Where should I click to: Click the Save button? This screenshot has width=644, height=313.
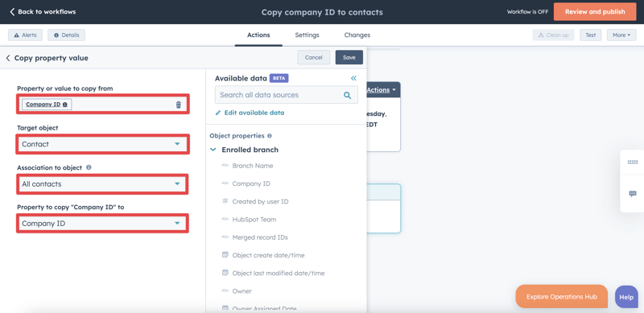click(349, 57)
